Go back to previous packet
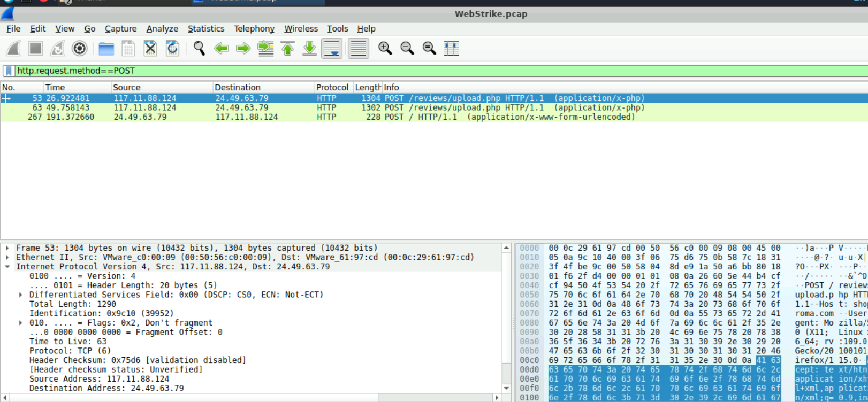 pyautogui.click(x=221, y=49)
